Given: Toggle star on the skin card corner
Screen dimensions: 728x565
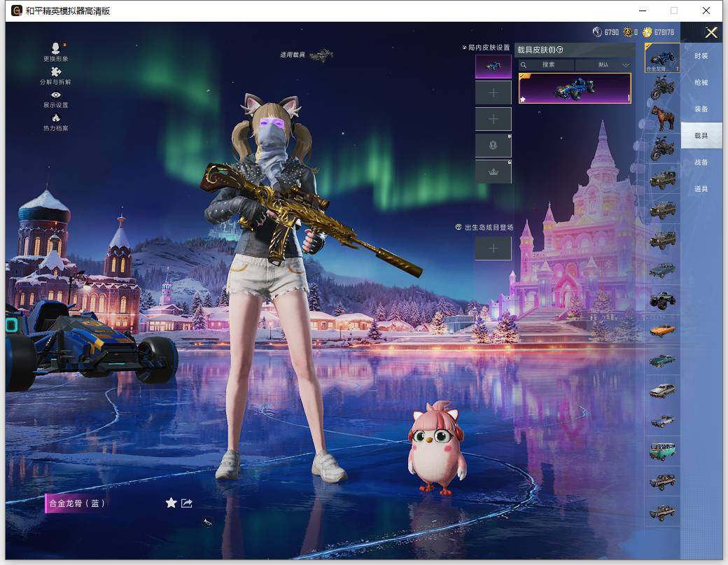Looking at the screenshot, I should [523, 99].
